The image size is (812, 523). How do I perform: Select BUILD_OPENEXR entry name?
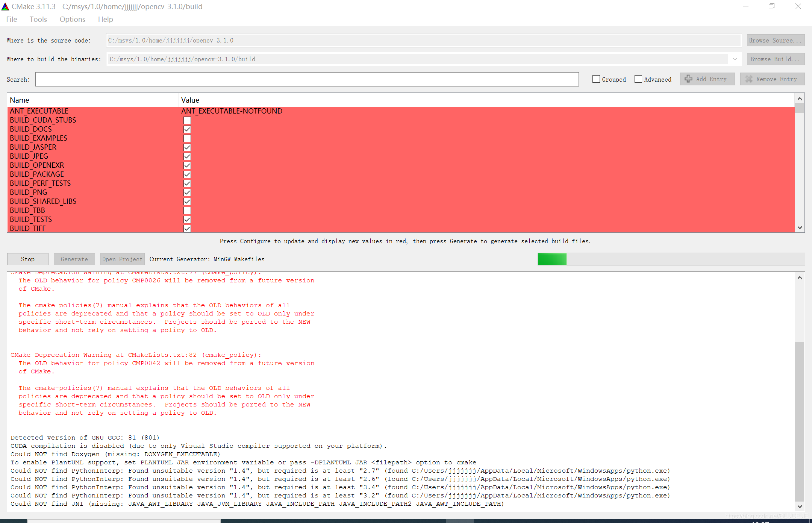click(37, 165)
